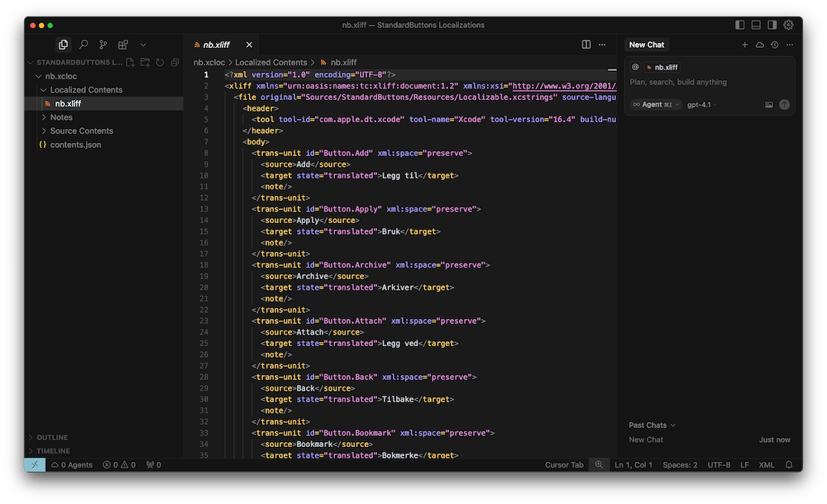Screen dimensions: 827x504
Task: Click the 'Tilbake' target text on line 30
Action: (398, 399)
